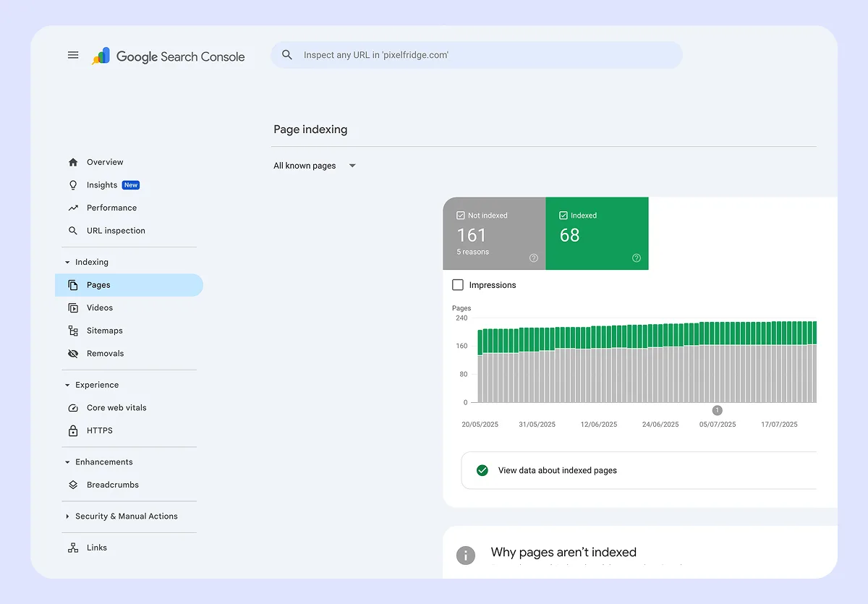868x604 pixels.
Task: Click the Google Search Console logo
Action: click(x=168, y=56)
